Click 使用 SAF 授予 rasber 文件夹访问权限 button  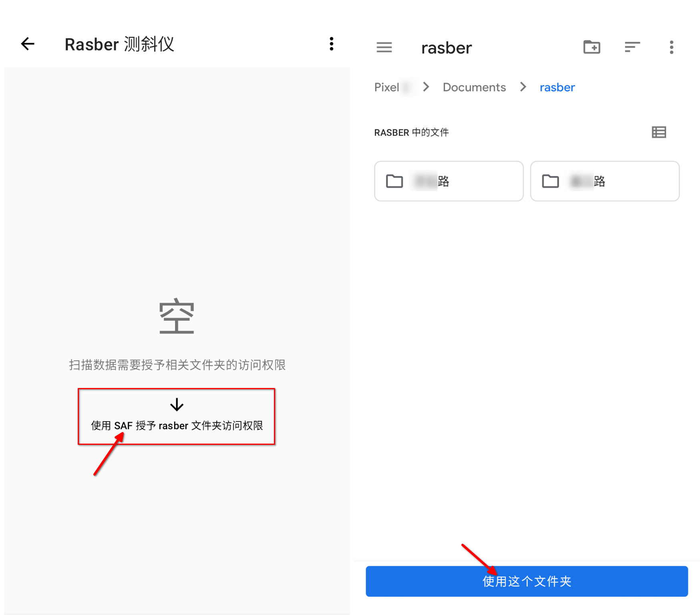point(177,416)
